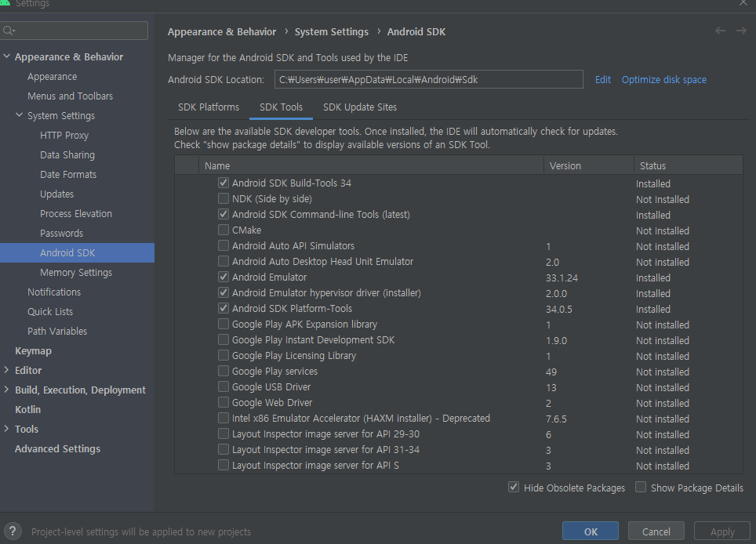The width and height of the screenshot is (756, 544).
Task: Open the SDK Update Sites tab
Action: point(360,107)
